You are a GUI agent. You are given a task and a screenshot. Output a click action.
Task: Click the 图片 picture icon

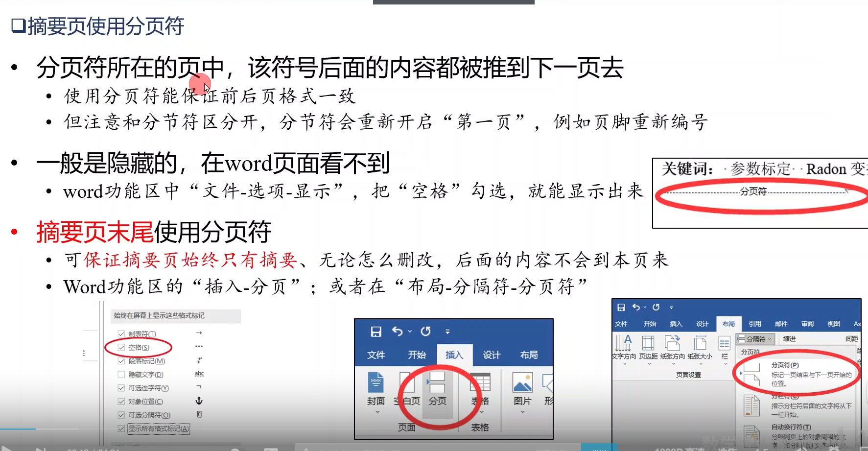(522, 382)
